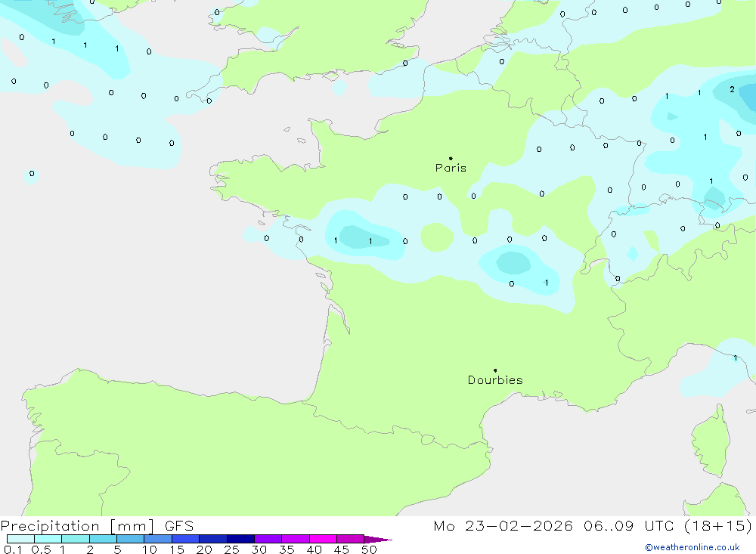Pick the 30–35 mm legend color swatch
The image size is (756, 554).
(268, 539)
